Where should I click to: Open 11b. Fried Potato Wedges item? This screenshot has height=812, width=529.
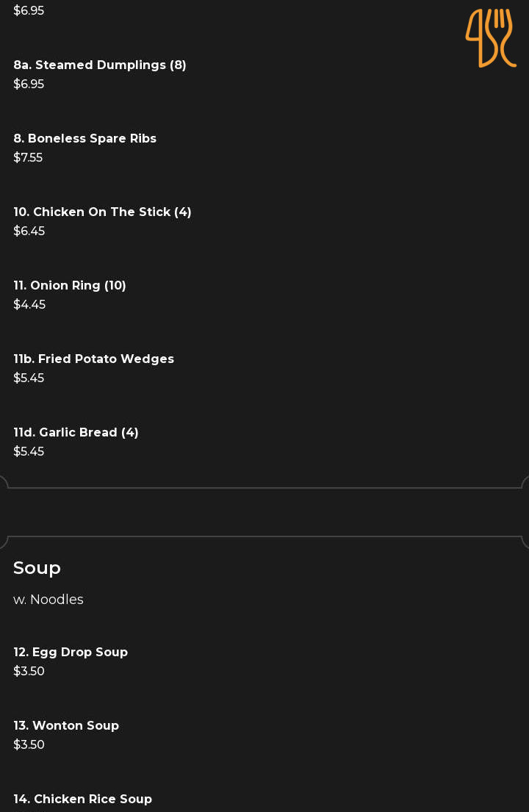(94, 359)
